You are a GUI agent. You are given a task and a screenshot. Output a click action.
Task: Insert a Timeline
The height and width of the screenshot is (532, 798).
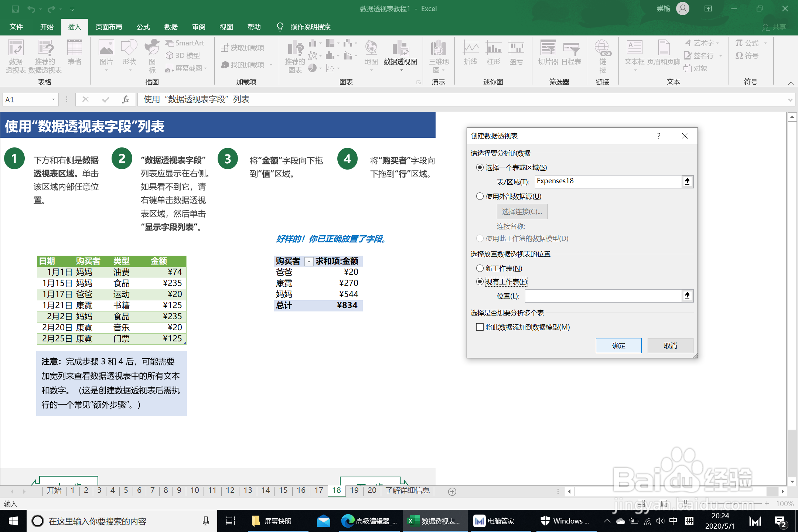(572, 55)
